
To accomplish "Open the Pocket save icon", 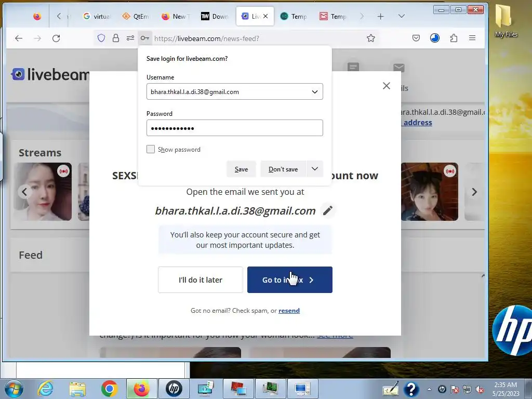I will click(416, 38).
